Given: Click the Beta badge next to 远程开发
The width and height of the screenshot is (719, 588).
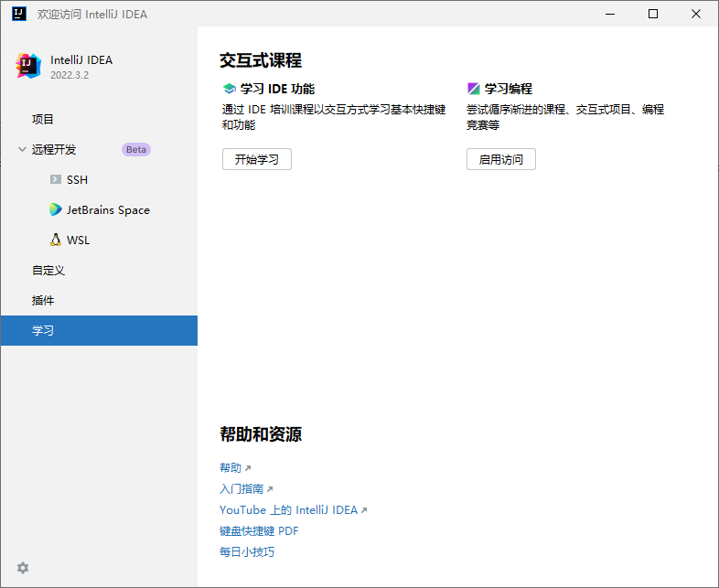Looking at the screenshot, I should 136,149.
